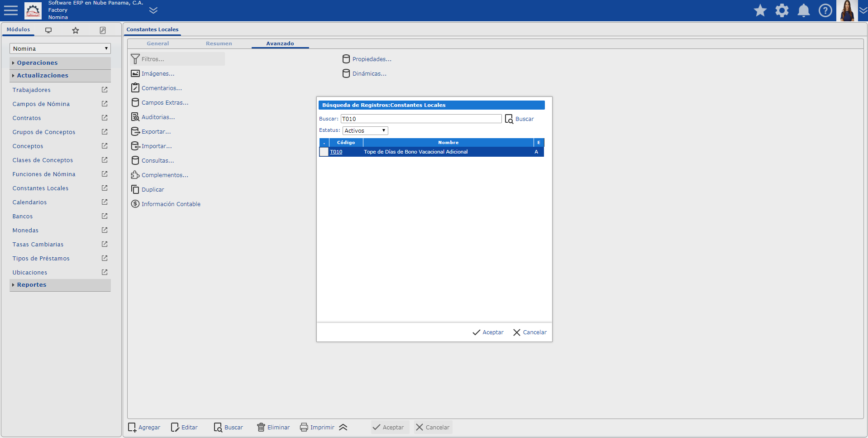Open Constantes Locales from sidebar

pyautogui.click(x=40, y=188)
